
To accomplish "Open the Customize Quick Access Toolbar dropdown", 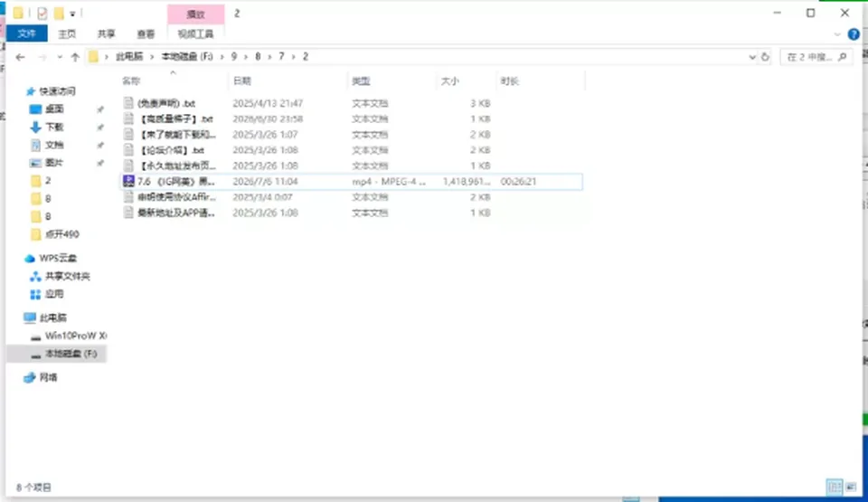I will [72, 14].
